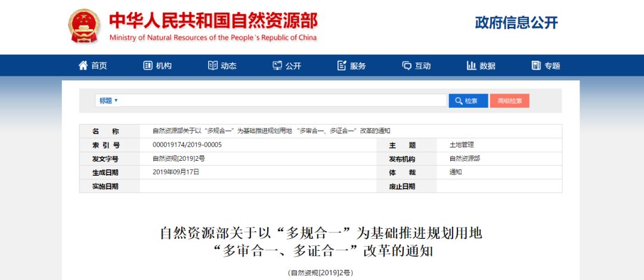Go to the 动态 section
The height and width of the screenshot is (280, 644).
tap(229, 66)
